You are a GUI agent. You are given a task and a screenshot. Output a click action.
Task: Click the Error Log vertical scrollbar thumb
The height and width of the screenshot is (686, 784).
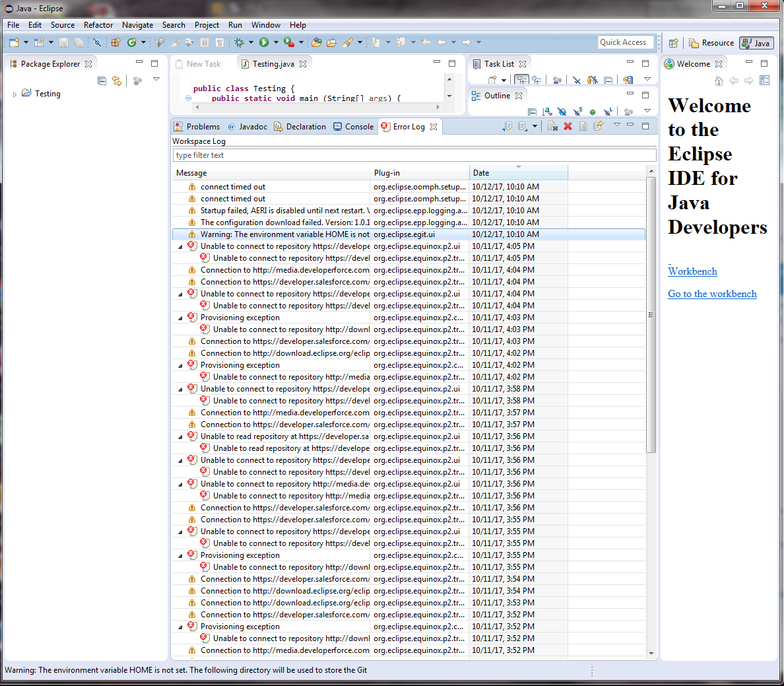tap(651, 315)
